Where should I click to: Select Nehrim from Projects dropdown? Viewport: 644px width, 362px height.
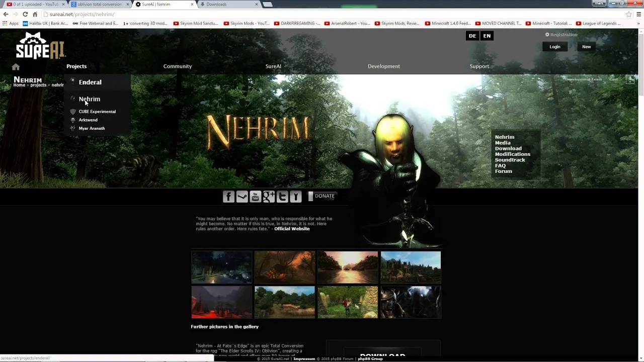point(90,99)
